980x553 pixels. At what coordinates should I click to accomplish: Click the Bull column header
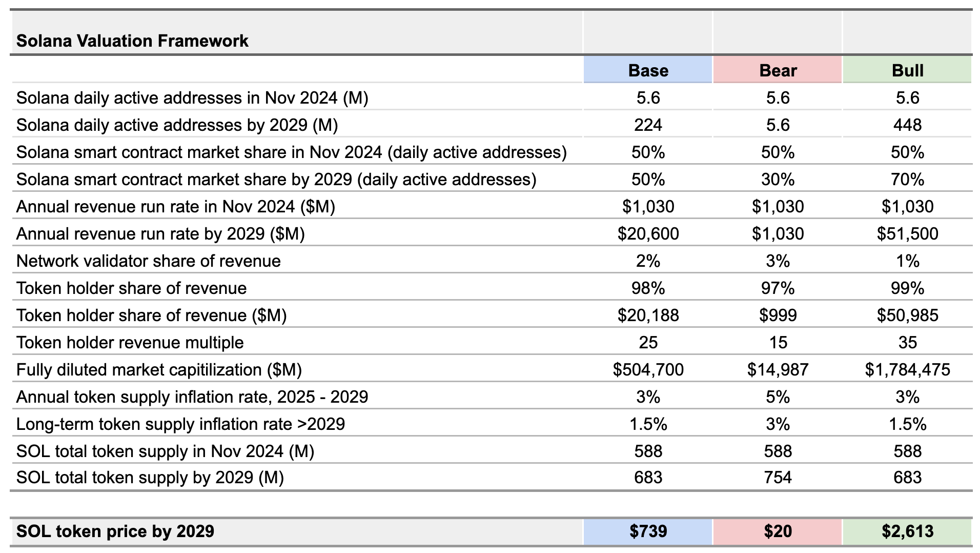pyautogui.click(x=907, y=70)
